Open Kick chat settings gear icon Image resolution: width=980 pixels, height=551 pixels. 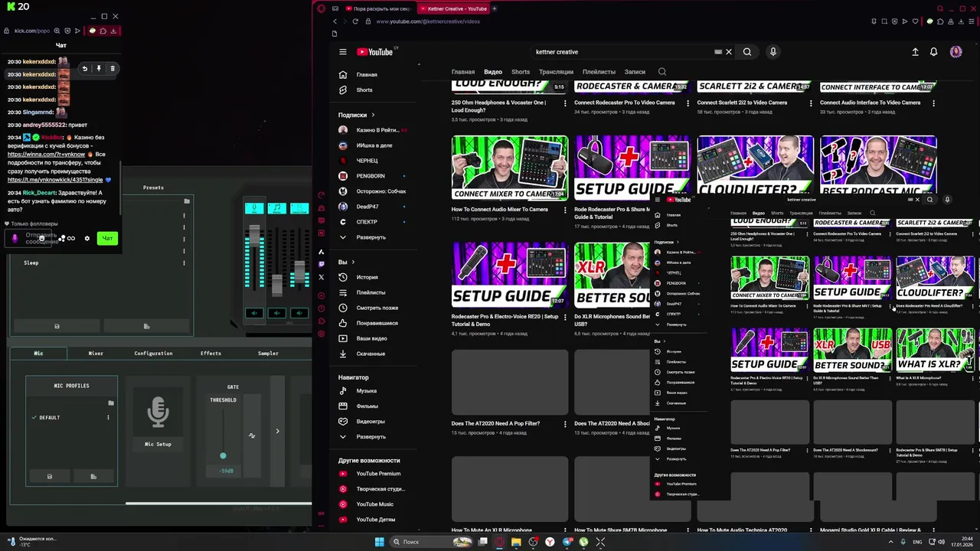click(x=87, y=238)
